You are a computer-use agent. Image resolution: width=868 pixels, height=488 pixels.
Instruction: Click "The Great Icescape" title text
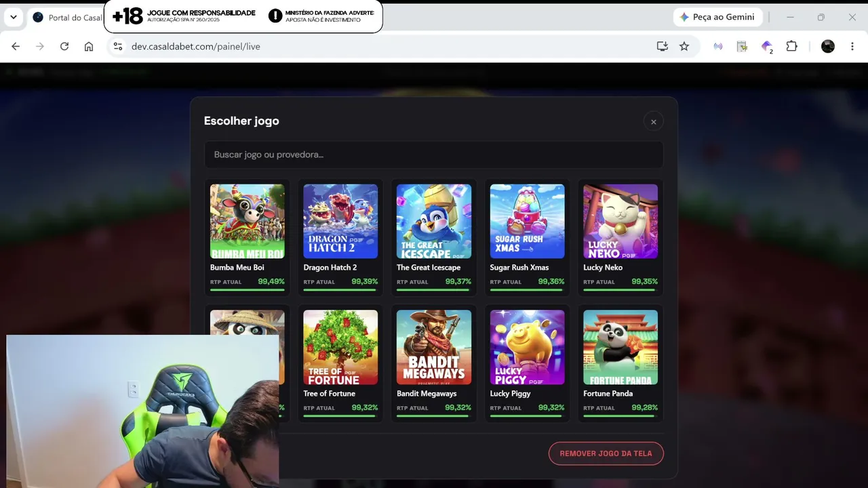click(x=429, y=268)
